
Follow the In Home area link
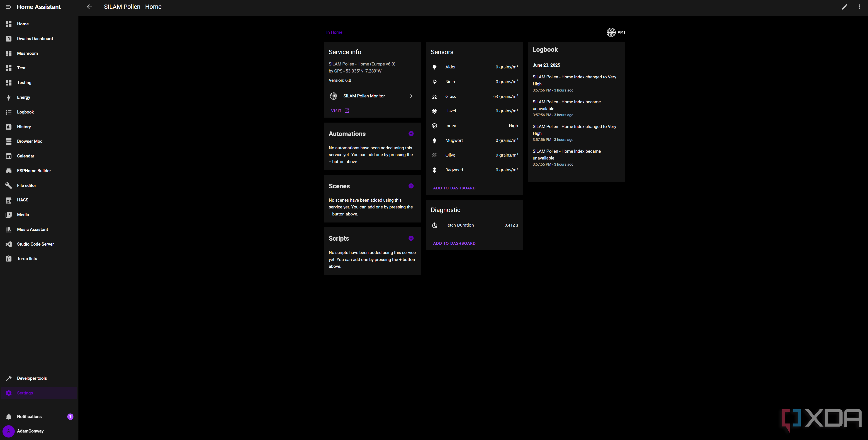[x=334, y=32]
